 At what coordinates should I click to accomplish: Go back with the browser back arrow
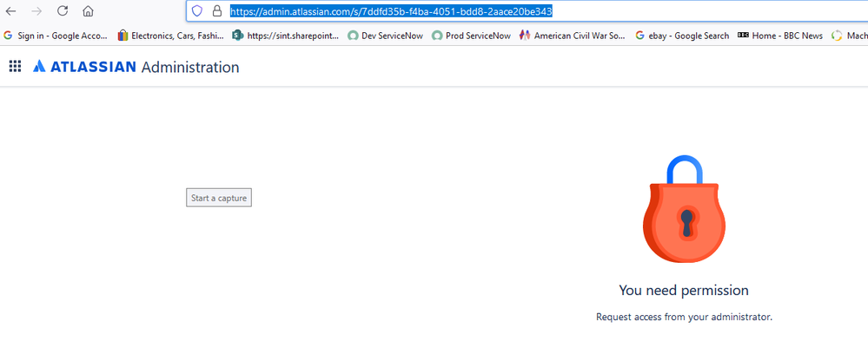click(x=10, y=11)
